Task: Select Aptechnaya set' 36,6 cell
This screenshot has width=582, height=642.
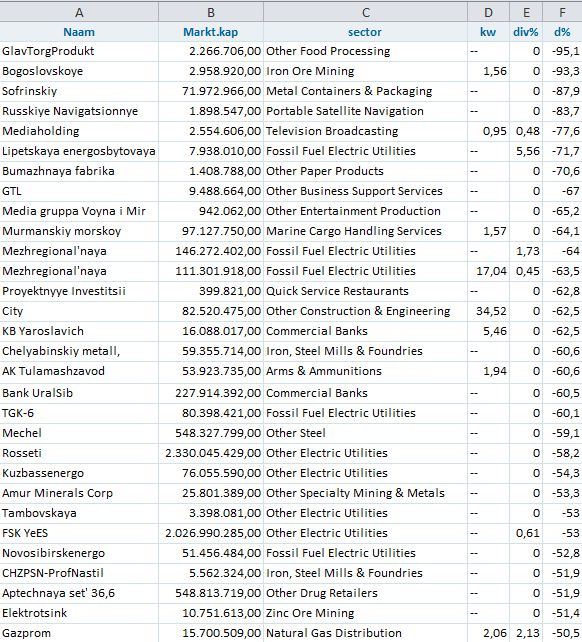Action: coord(79,594)
